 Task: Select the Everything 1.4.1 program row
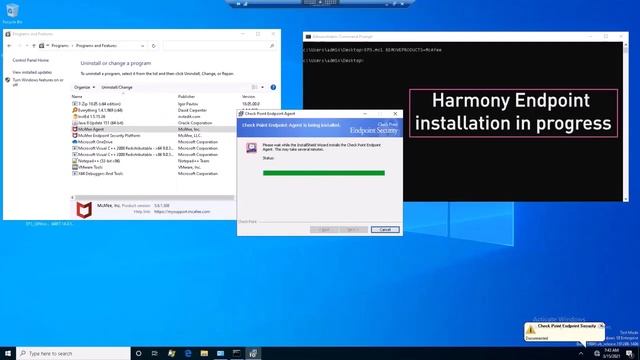tap(153, 110)
